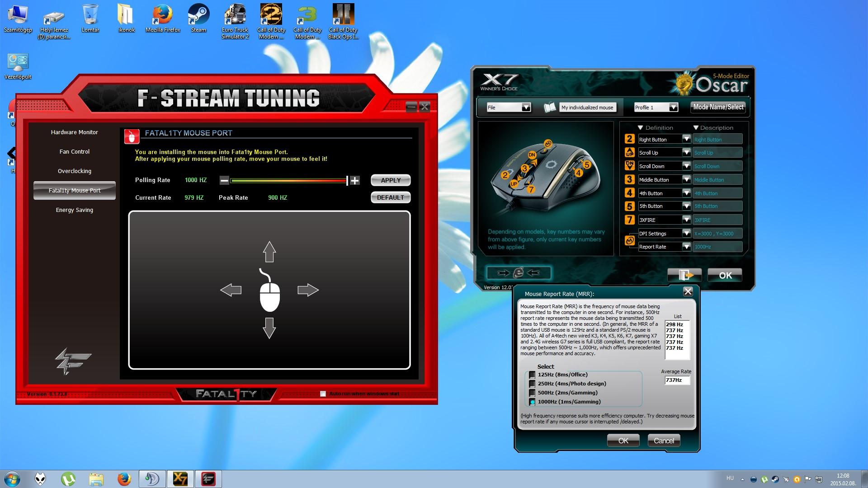Expand the Scroll Down definition dropdown
Image resolution: width=868 pixels, height=488 pixels.
(686, 166)
